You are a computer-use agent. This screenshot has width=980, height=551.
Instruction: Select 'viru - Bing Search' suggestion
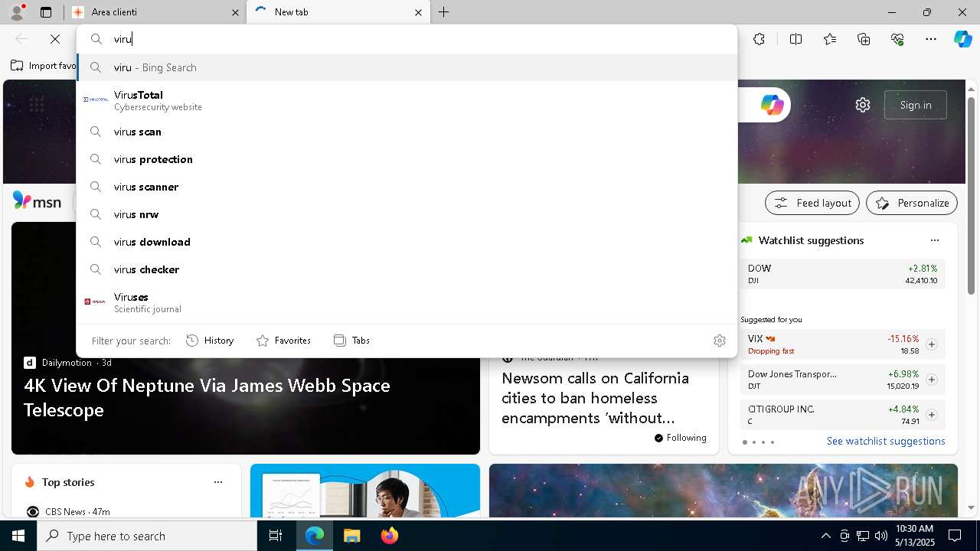407,67
